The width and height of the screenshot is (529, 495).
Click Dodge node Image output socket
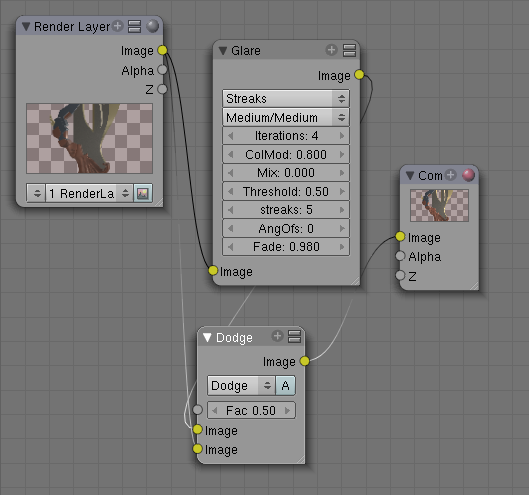point(304,361)
